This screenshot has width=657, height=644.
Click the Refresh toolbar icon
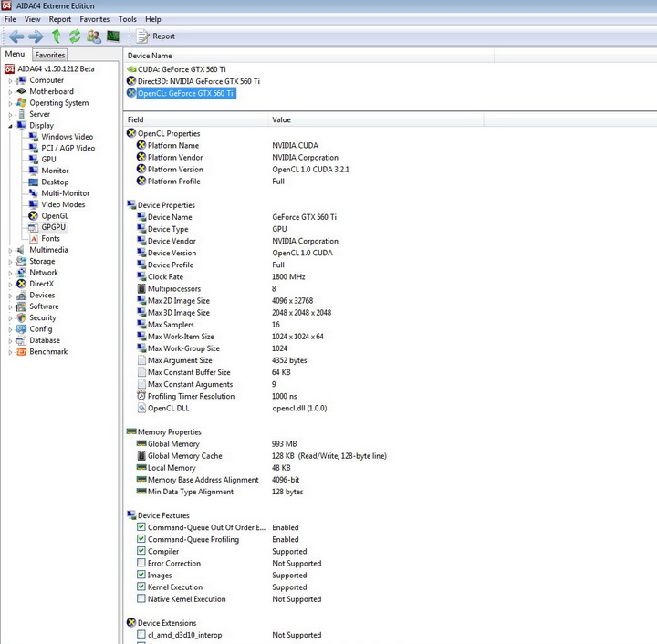(x=75, y=36)
